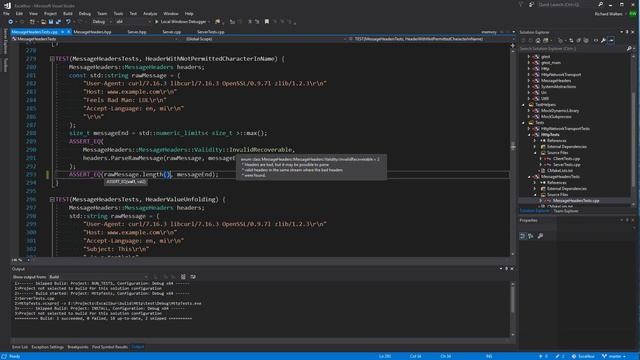Click the Save icon in toolbar
Image resolution: width=640 pixels, height=360 pixels.
point(51,22)
